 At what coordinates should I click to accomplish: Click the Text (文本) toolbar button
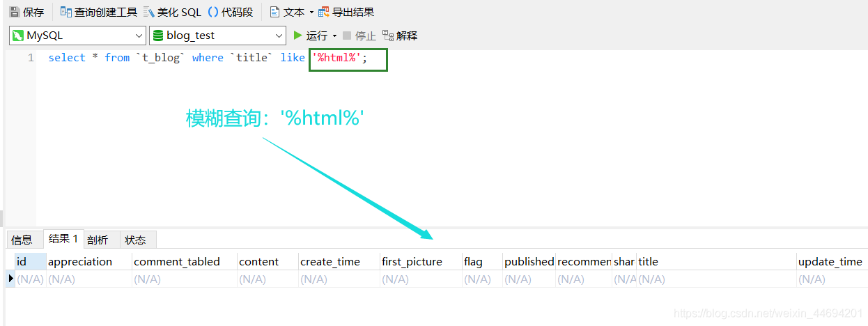(x=287, y=12)
